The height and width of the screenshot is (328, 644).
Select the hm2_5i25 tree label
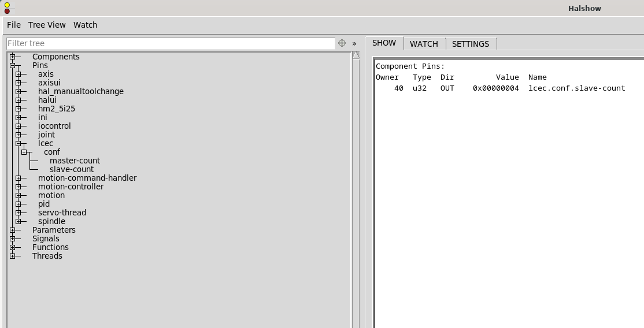[x=57, y=109]
